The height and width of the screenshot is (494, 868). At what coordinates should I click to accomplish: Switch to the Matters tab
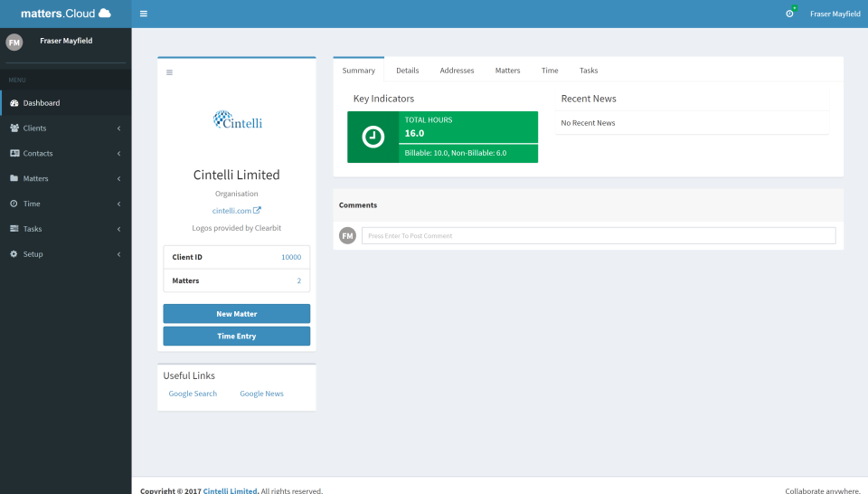point(507,71)
